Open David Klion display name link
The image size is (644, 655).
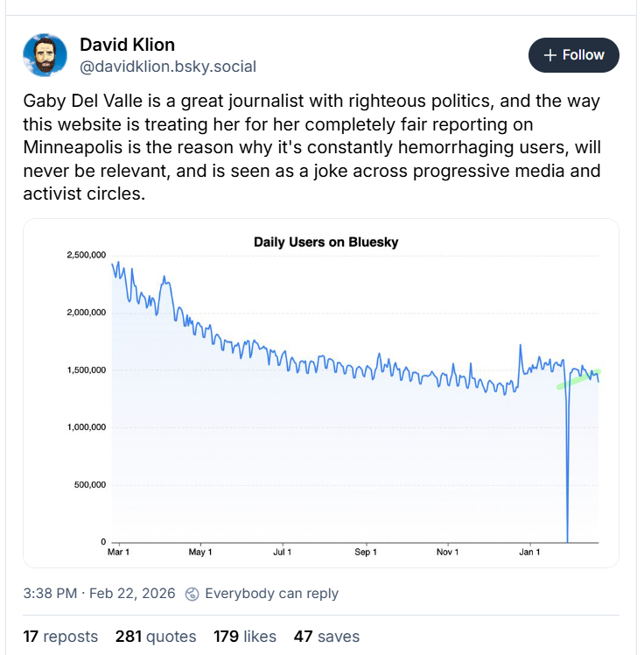(127, 44)
